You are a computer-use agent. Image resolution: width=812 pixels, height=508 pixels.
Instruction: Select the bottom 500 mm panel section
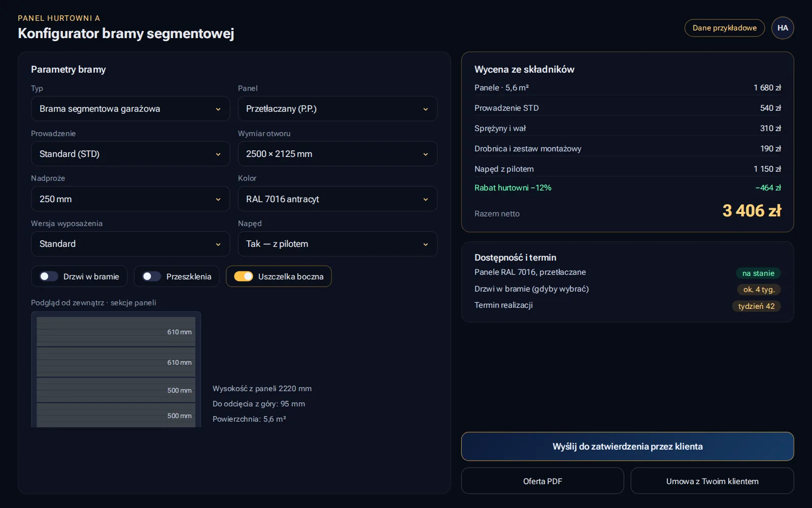coord(116,416)
